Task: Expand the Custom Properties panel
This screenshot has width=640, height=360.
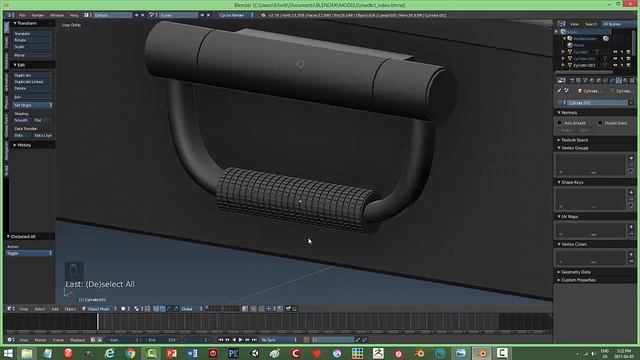Action: pos(578,280)
